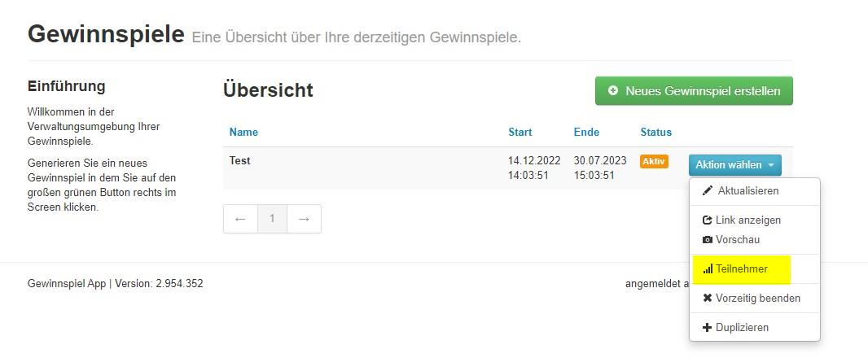The image size is (868, 362).
Task: Go to previous page with left arrow
Action: click(240, 219)
